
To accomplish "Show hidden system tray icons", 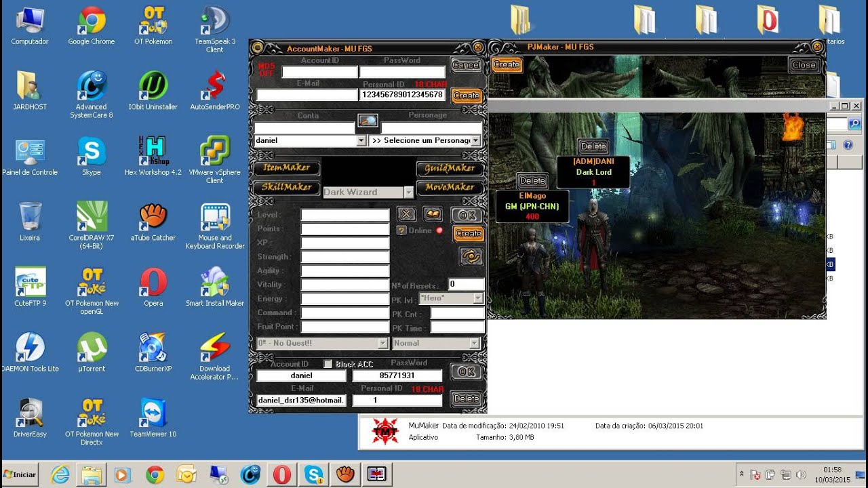I will click(x=742, y=474).
